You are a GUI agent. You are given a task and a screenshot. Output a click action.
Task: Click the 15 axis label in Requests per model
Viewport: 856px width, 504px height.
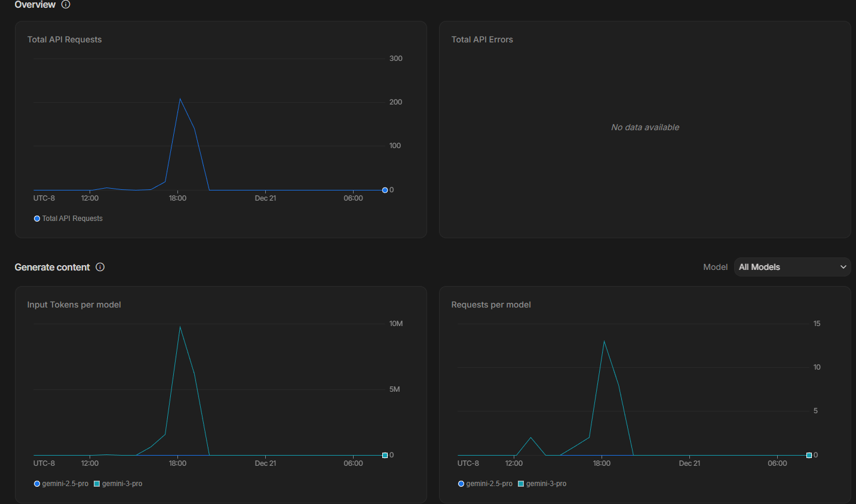[817, 324]
